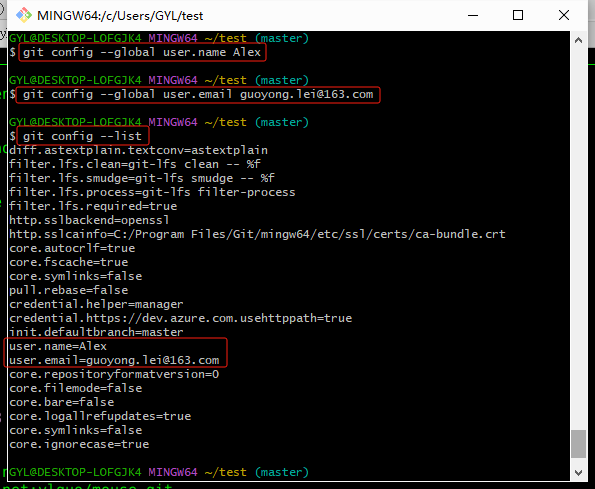Click the git config user.name Alex command
Viewport: 595px width, 489px height.
(142, 52)
